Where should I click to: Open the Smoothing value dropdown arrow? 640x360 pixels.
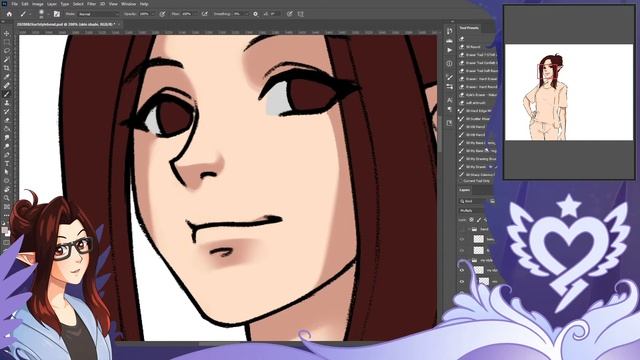247,14
